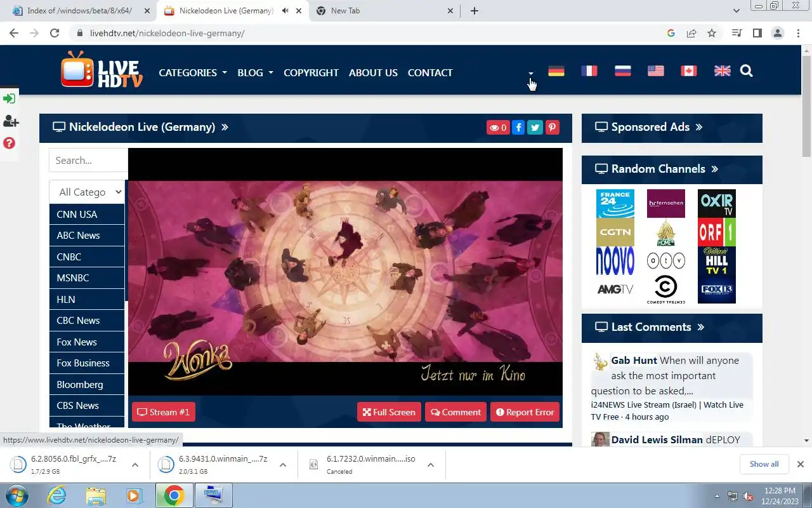Open the AMGTV channel logo
This screenshot has height=508, width=812.
pyautogui.click(x=615, y=290)
